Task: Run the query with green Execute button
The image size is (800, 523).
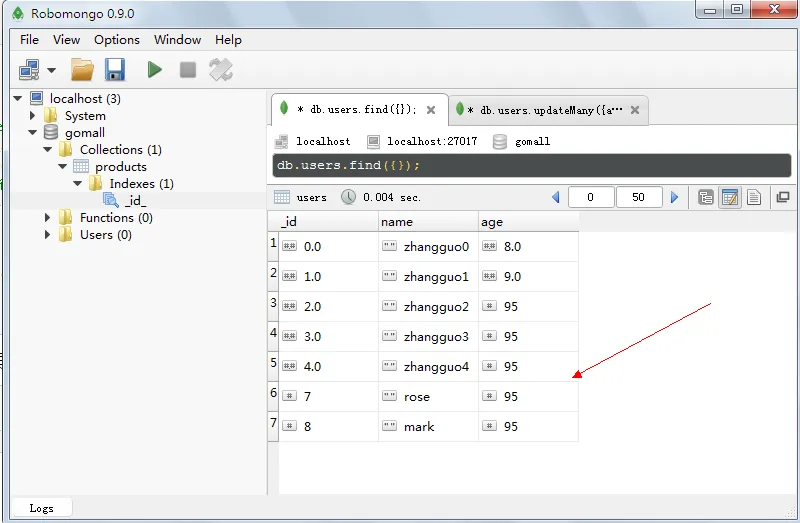Action: pos(154,69)
